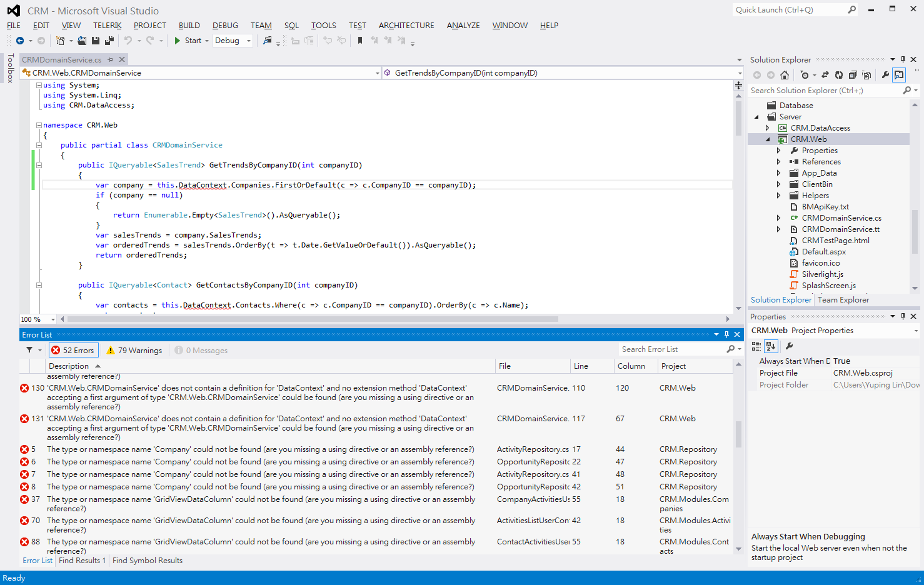Switch to the Team Explorer tab
Screen dimensions: 924x585
(x=843, y=300)
